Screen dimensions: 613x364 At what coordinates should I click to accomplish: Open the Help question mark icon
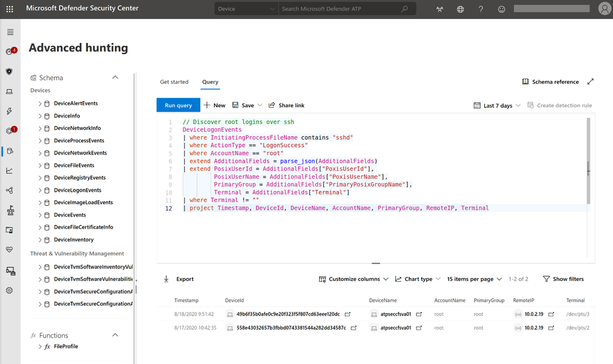tap(481, 9)
